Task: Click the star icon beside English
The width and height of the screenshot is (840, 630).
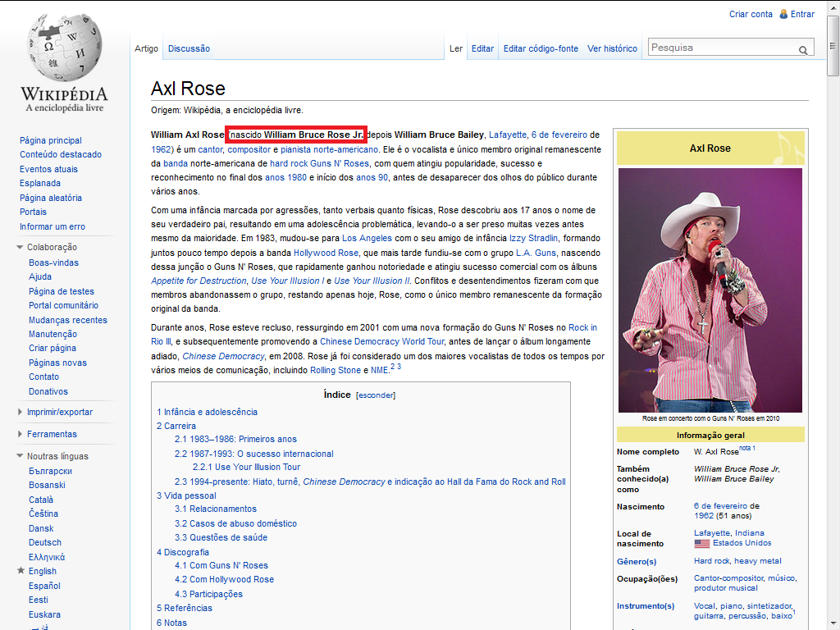Action: [x=21, y=571]
